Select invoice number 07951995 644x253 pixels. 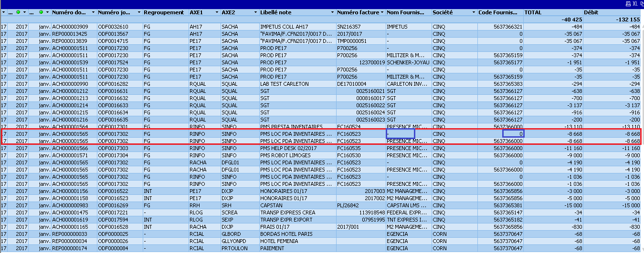click(x=372, y=220)
